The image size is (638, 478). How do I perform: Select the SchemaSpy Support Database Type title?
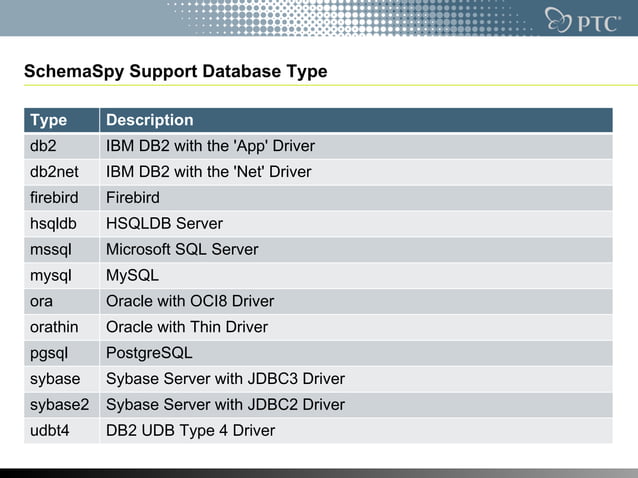pos(175,73)
